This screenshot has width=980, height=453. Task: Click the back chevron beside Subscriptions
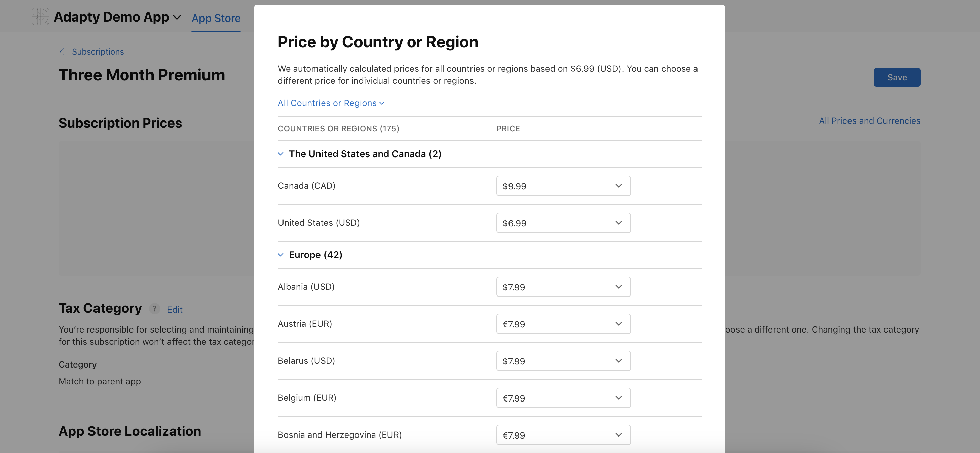[62, 52]
